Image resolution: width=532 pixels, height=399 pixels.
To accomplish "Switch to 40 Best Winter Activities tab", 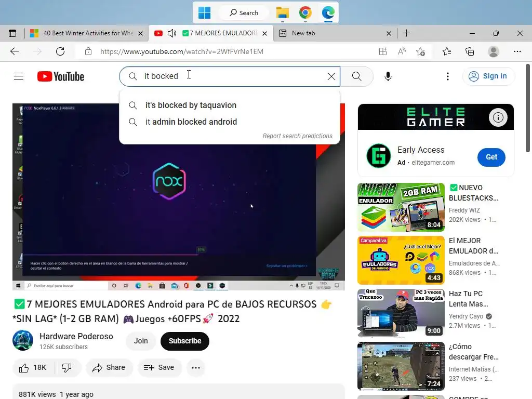I will point(88,33).
